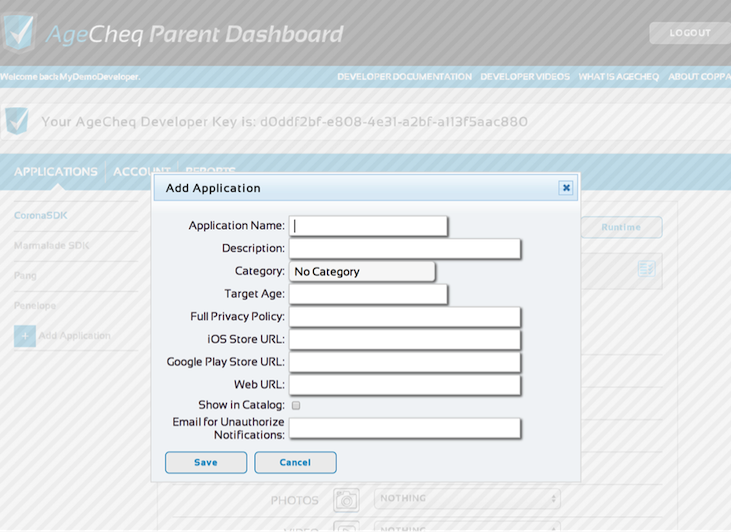Close the Add Application dialog
Image resolution: width=731 pixels, height=532 pixels.
point(566,188)
